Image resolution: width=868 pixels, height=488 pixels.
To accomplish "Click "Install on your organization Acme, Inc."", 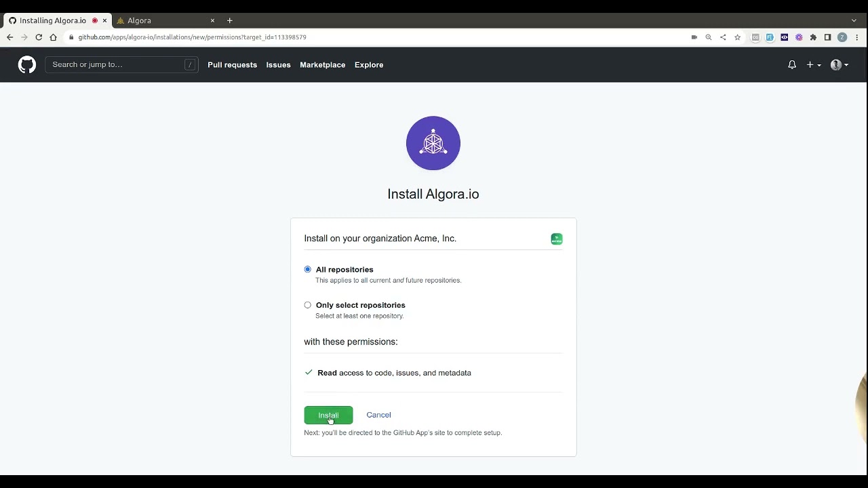I will 380,239.
